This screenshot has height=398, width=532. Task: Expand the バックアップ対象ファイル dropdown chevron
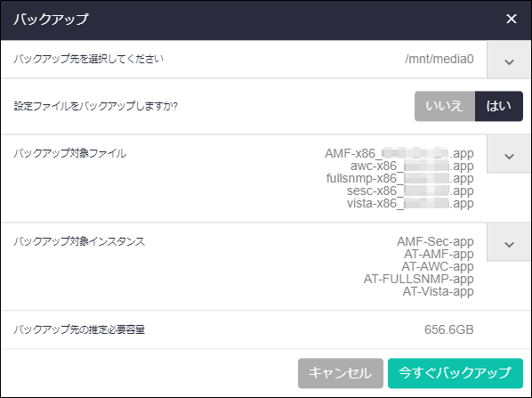click(509, 155)
